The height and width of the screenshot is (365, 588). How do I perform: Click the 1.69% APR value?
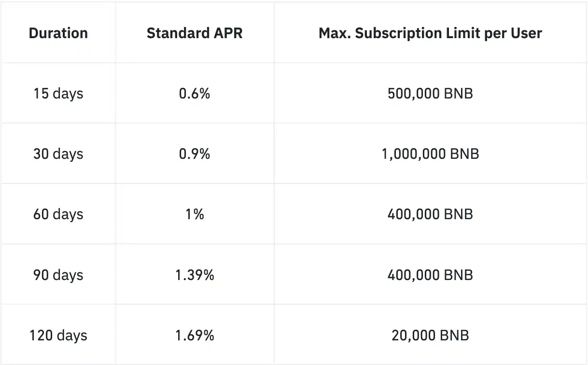point(195,336)
